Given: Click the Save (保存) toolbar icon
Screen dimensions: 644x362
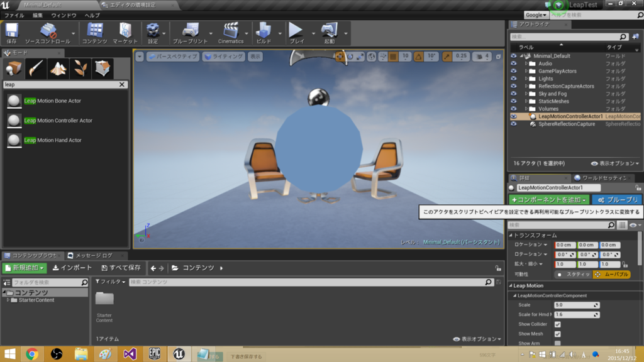Looking at the screenshot, I should [x=11, y=33].
